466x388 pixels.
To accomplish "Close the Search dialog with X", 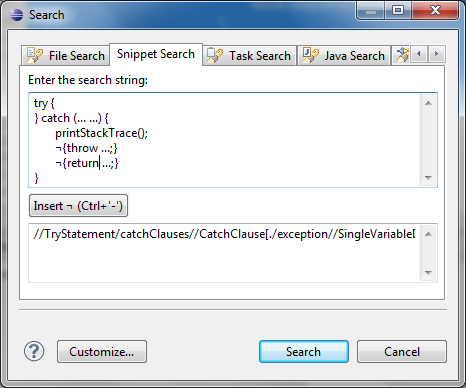I will point(435,11).
